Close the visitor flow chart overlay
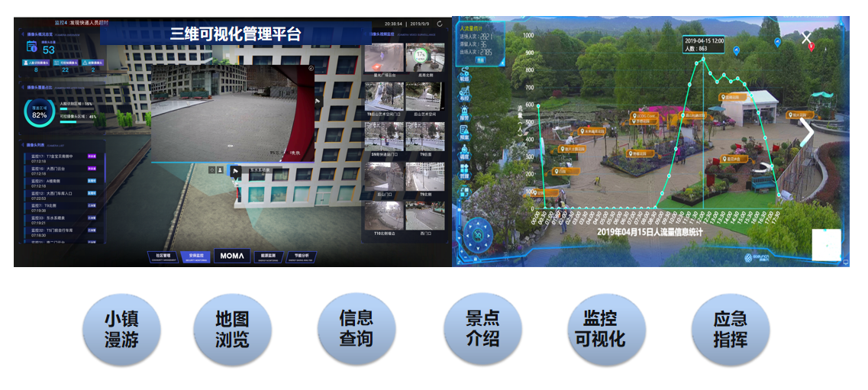Image resolution: width=868 pixels, height=390 pixels. 806,37
